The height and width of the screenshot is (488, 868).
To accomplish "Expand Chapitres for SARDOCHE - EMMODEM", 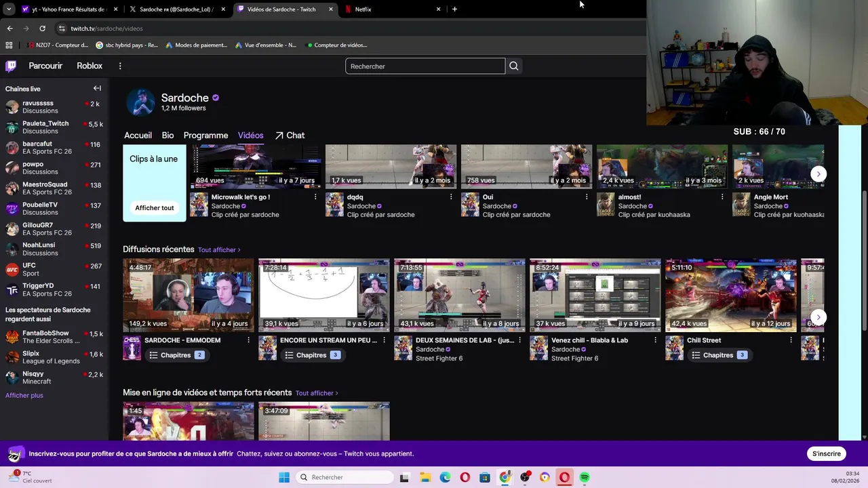I will pyautogui.click(x=177, y=355).
